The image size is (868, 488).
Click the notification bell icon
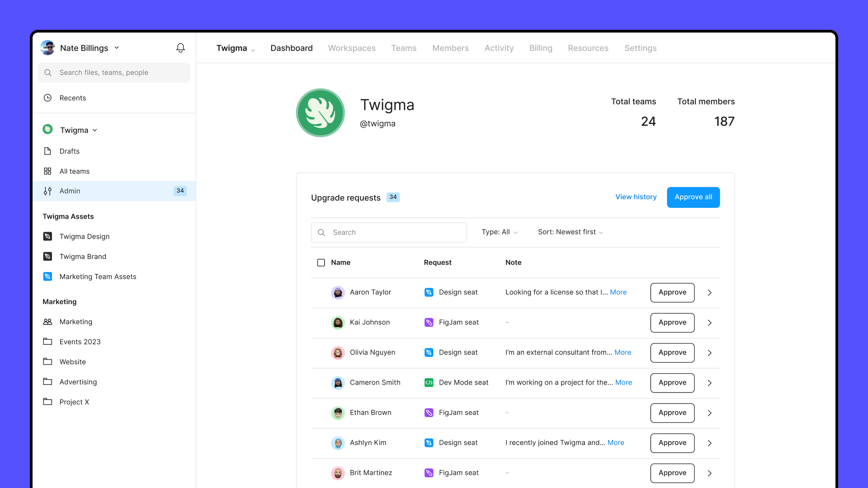click(180, 48)
